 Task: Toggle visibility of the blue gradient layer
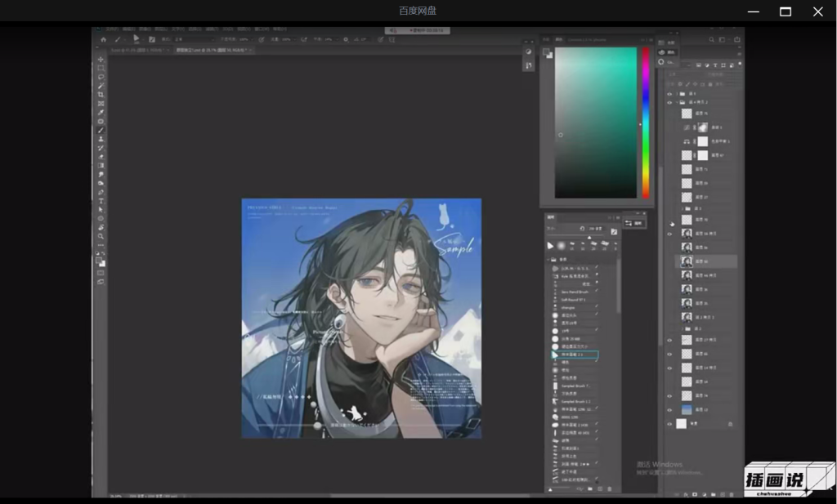tap(669, 409)
